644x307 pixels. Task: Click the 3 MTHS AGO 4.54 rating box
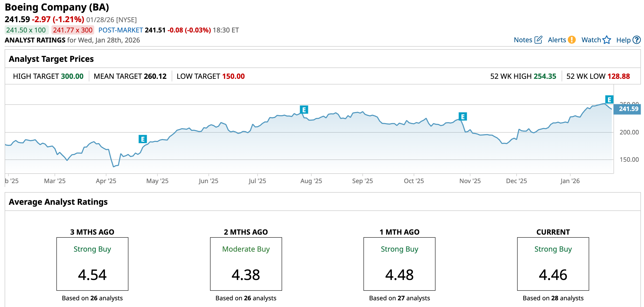pos(92,264)
